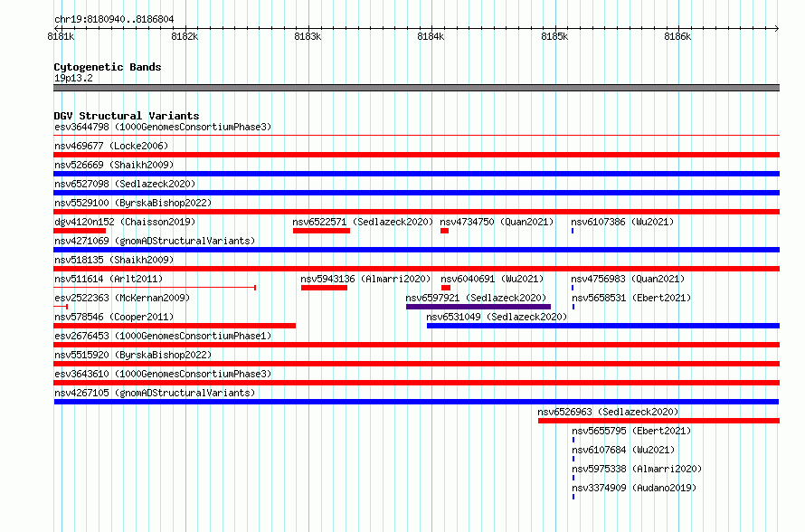805x532 pixels.
Task: Click the gray 19p13.2 cytogenetic band bar
Action: (416, 88)
